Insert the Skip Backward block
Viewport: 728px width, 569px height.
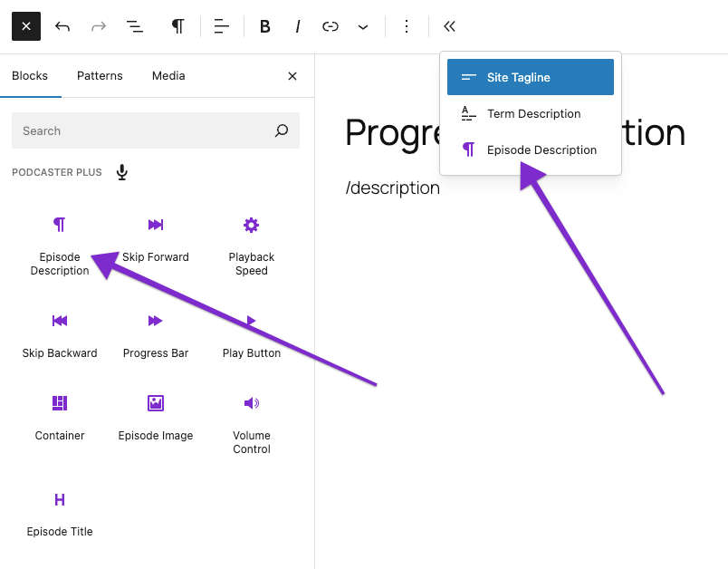60,336
